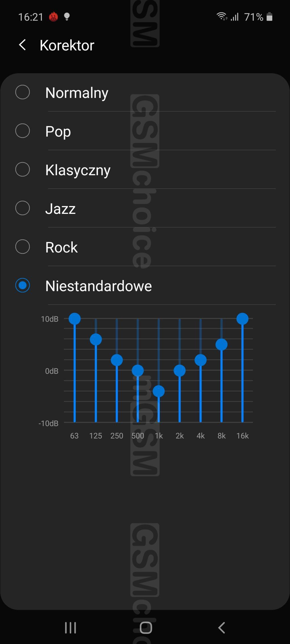Tap the back arrow beside Korektor

click(x=23, y=45)
